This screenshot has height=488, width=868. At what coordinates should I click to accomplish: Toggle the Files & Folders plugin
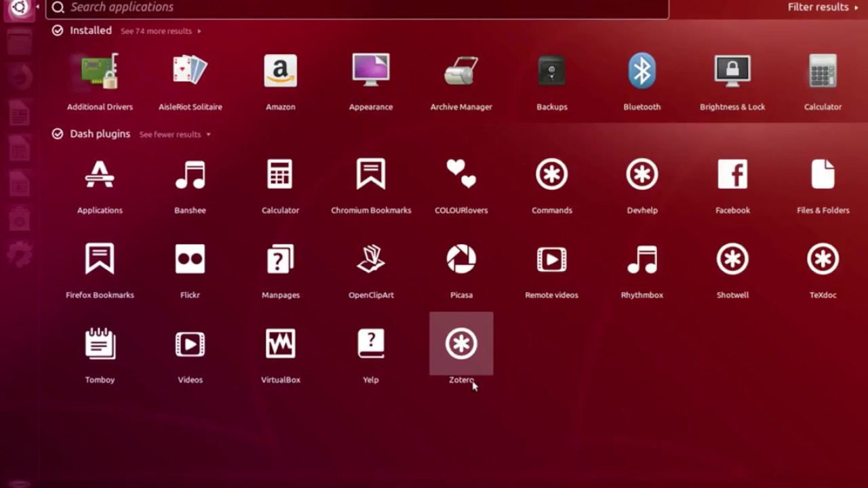(823, 174)
